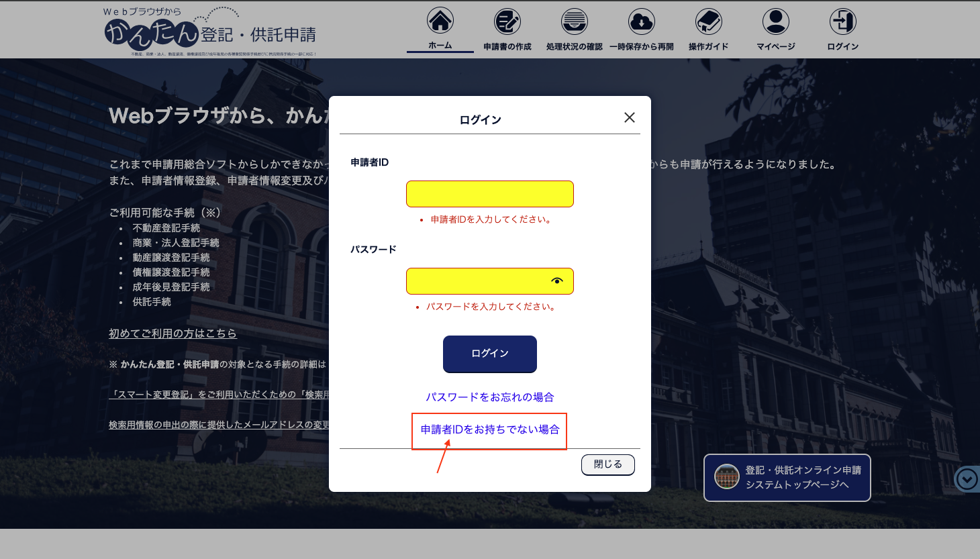The height and width of the screenshot is (559, 980).
Task: Click the 検索用情報の申出 email address change link
Action: click(219, 425)
